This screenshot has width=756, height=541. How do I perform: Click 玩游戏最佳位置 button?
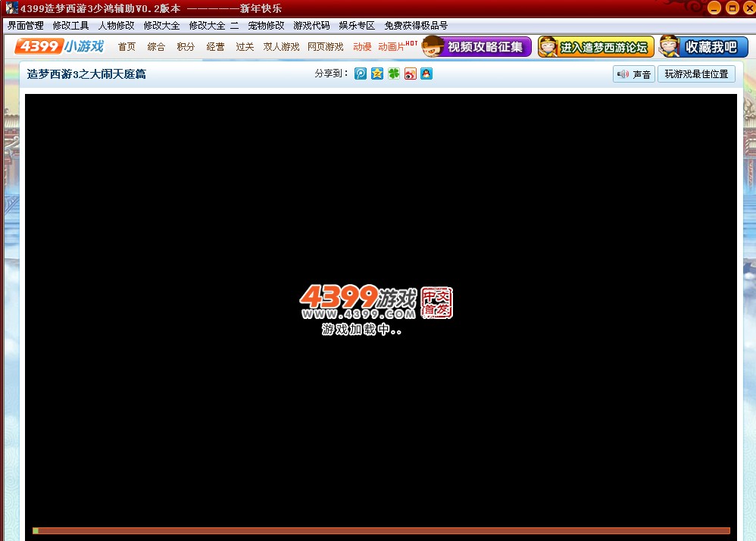pyautogui.click(x=696, y=73)
